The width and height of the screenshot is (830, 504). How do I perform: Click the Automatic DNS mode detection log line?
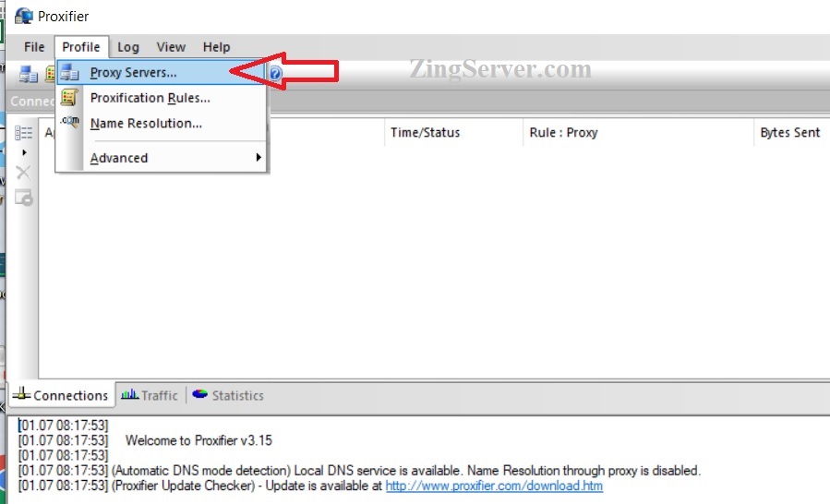359,471
